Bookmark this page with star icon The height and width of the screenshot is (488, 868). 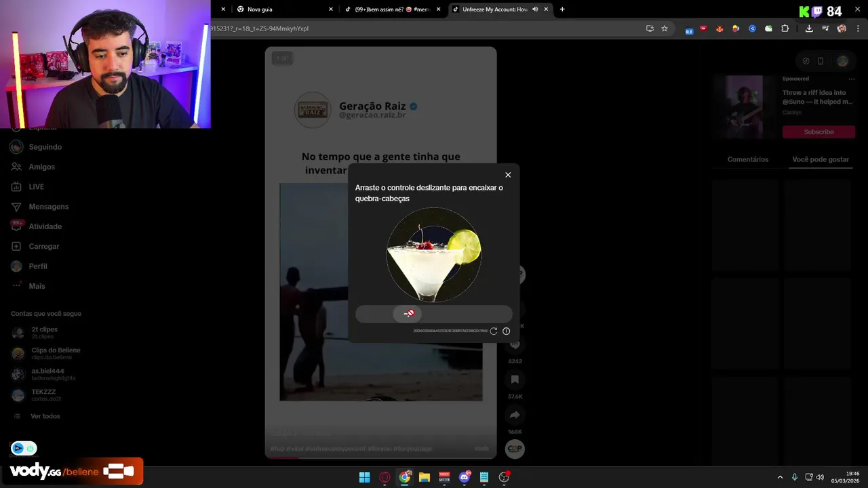coord(665,28)
